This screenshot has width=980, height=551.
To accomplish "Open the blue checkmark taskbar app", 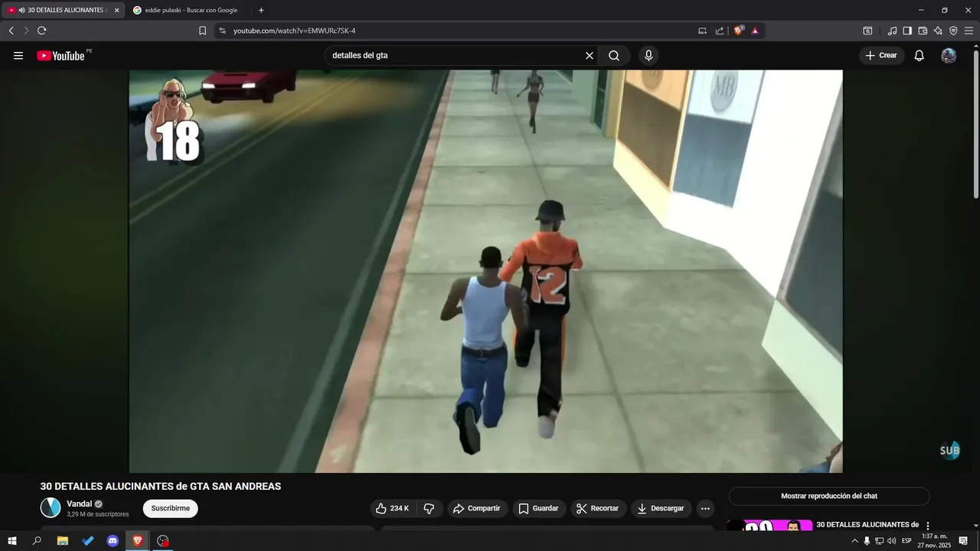I will [x=88, y=541].
